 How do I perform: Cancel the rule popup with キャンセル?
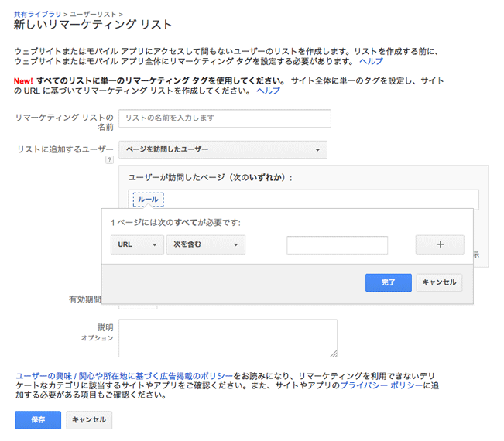(439, 282)
